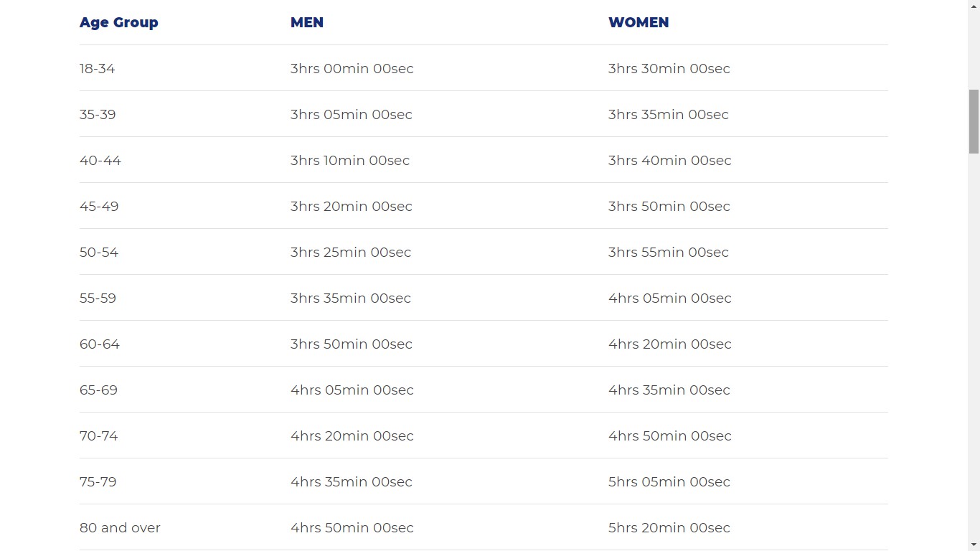Click the men's 4hrs 05min 00sec time
The height and width of the screenshot is (551, 980).
[x=352, y=390]
